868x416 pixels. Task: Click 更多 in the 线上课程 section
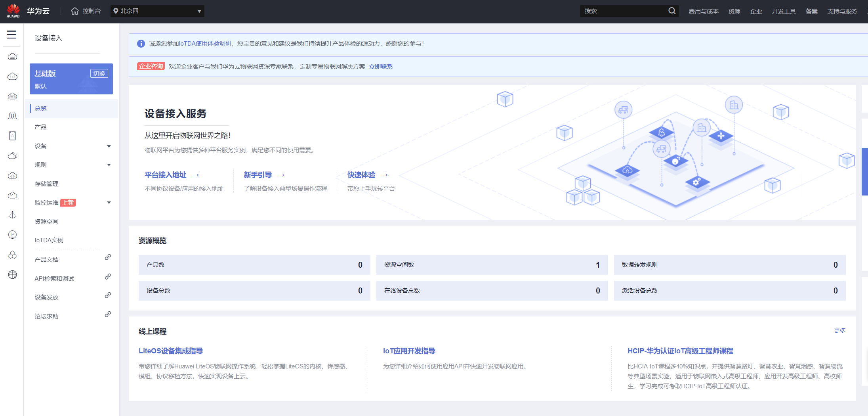pos(839,331)
